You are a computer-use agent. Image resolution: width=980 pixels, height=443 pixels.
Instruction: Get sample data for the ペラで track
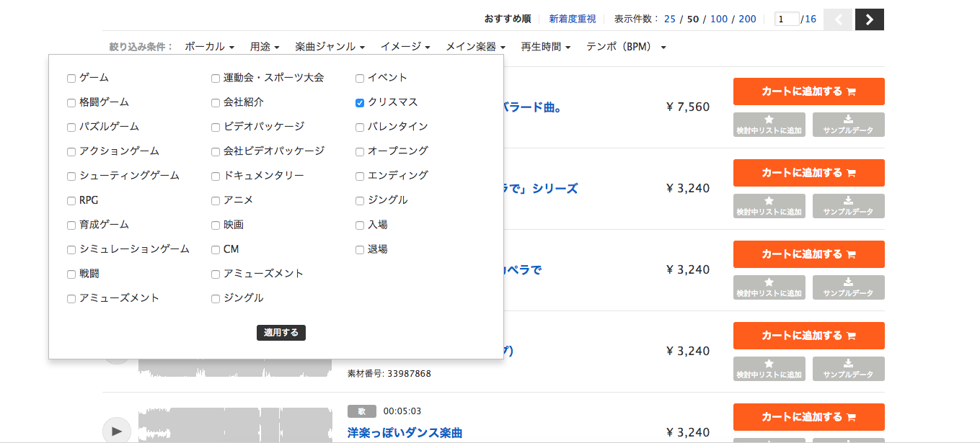[x=849, y=287]
